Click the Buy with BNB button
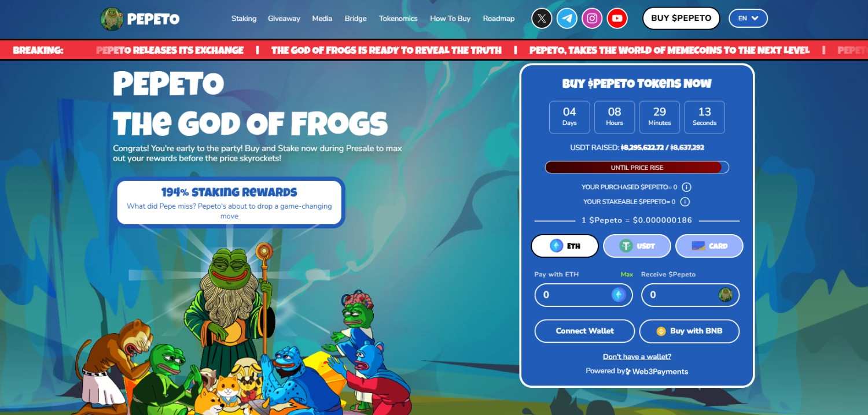Screen dimensions: 868x415 [689, 331]
